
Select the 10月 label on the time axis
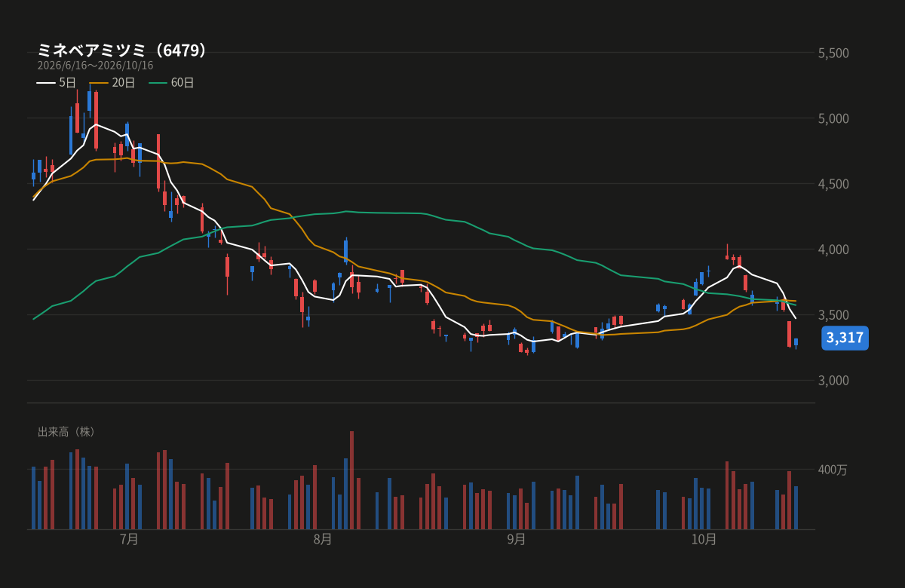704,539
